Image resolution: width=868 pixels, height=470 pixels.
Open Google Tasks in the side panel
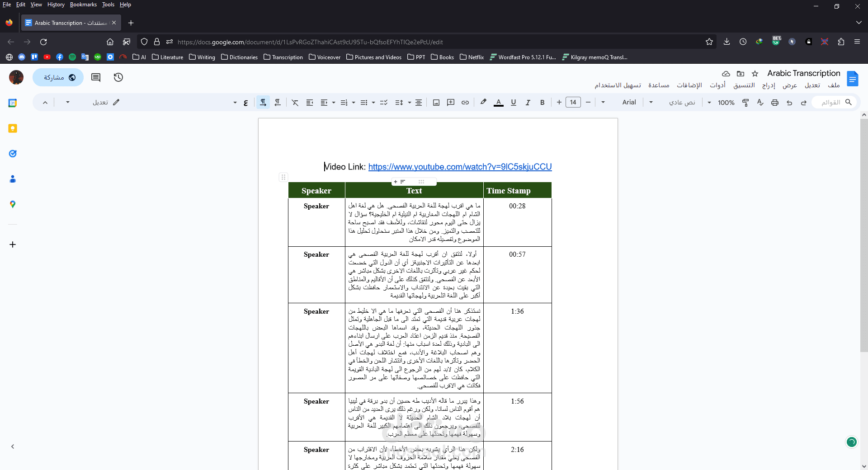pos(13,154)
